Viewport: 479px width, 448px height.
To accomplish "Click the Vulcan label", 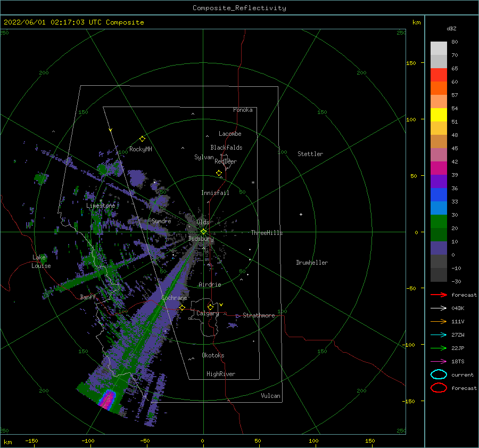I will coord(270,396).
